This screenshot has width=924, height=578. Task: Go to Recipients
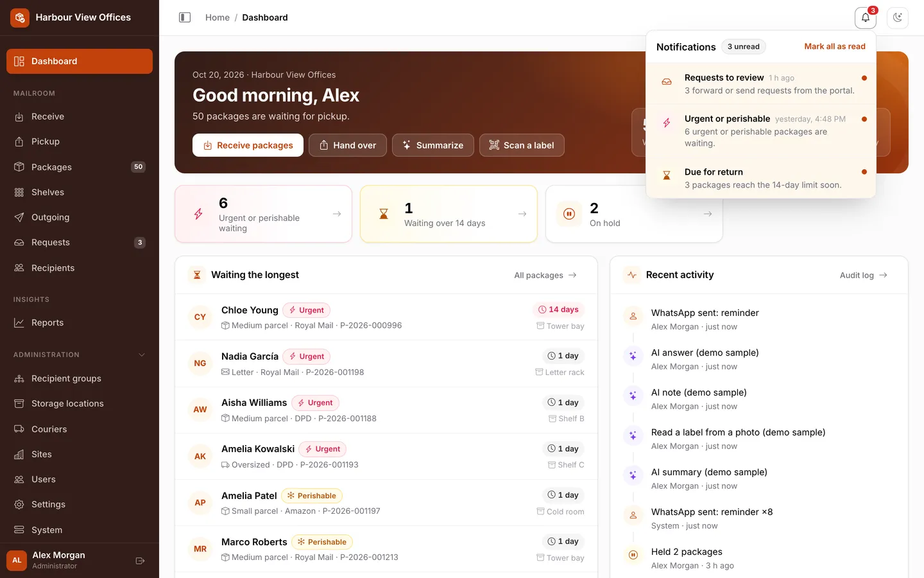(x=80, y=268)
